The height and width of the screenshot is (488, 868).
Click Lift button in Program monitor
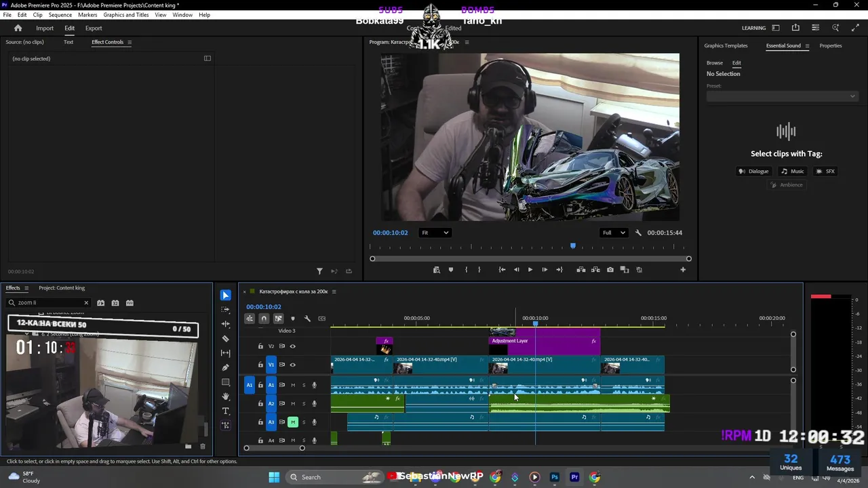coord(581,270)
